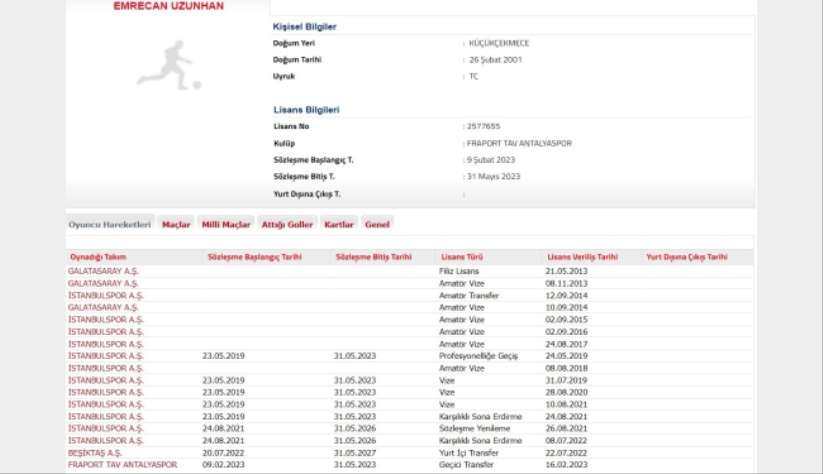Open İSTANBULSPOR A.Ş. link dated 24.08.2017
Image resolution: width=823 pixels, height=474 pixels.
[105, 344]
